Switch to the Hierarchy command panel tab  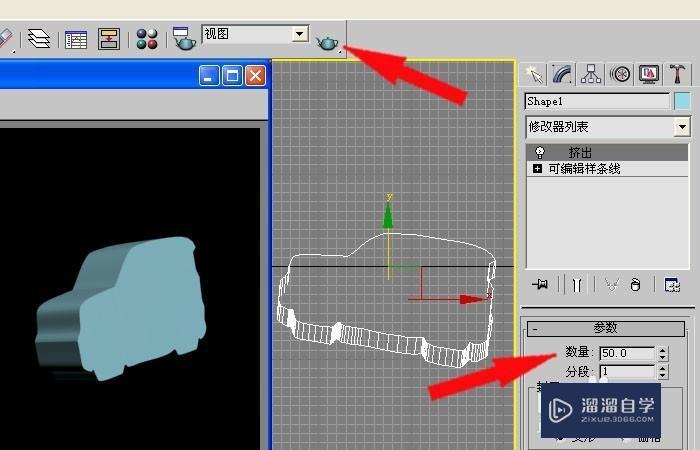tap(591, 74)
